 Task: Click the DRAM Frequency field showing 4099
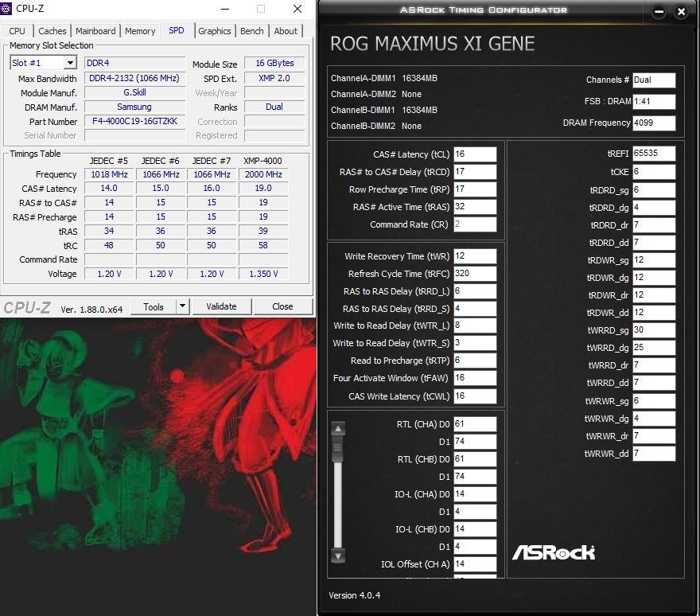pyautogui.click(x=654, y=123)
